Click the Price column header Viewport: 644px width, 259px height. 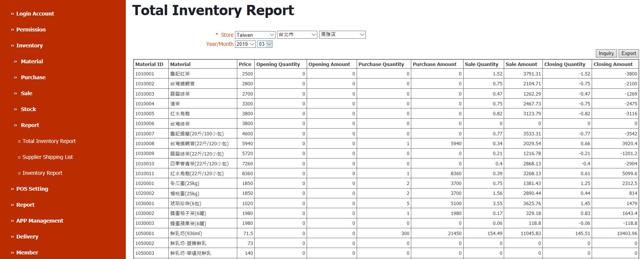[246, 64]
